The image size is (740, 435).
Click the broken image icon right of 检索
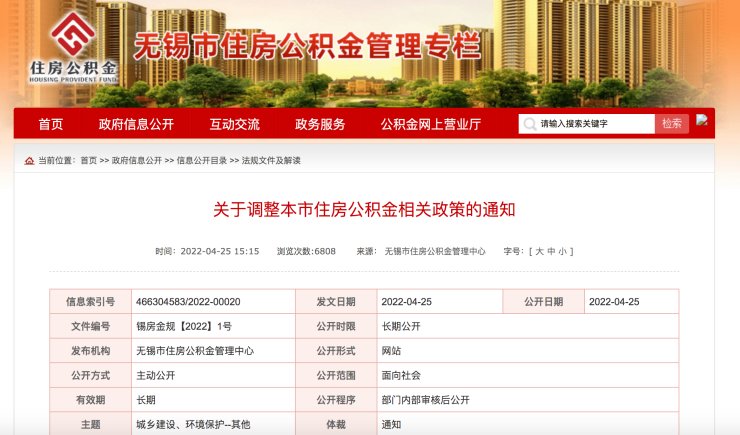coord(702,120)
